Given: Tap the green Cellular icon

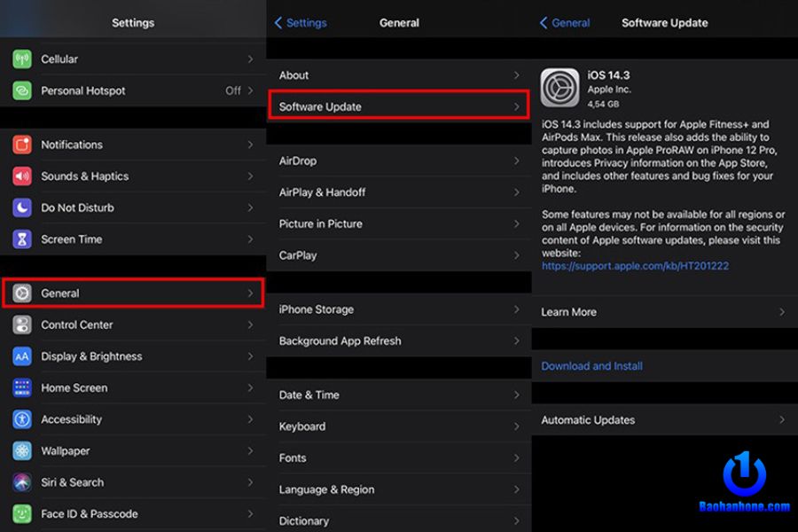Looking at the screenshot, I should 22,59.
